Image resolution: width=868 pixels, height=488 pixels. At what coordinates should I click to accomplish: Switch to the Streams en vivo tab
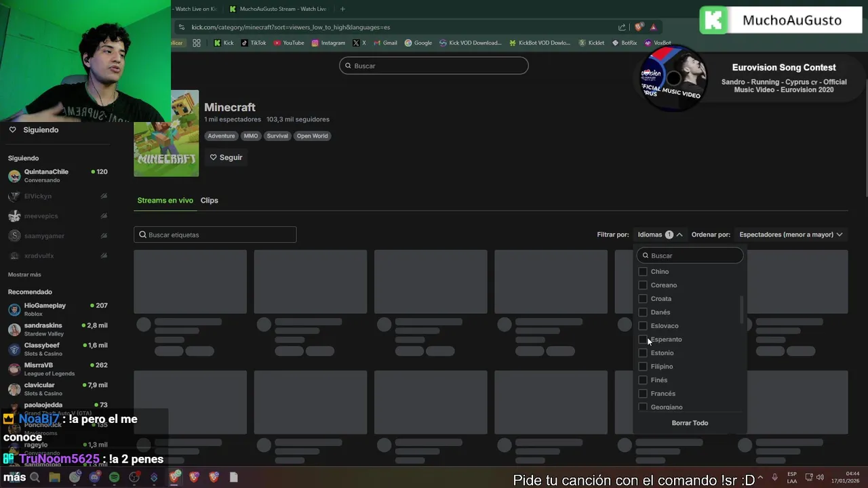click(x=165, y=201)
